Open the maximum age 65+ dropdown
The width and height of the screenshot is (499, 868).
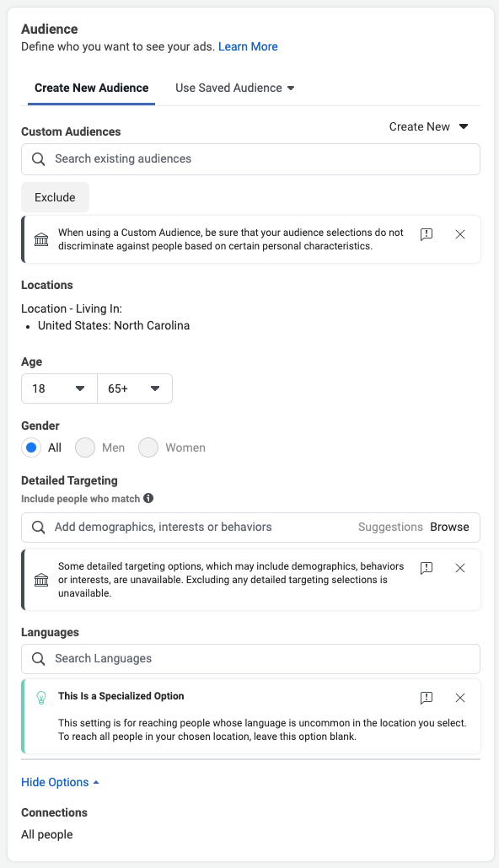pos(135,388)
